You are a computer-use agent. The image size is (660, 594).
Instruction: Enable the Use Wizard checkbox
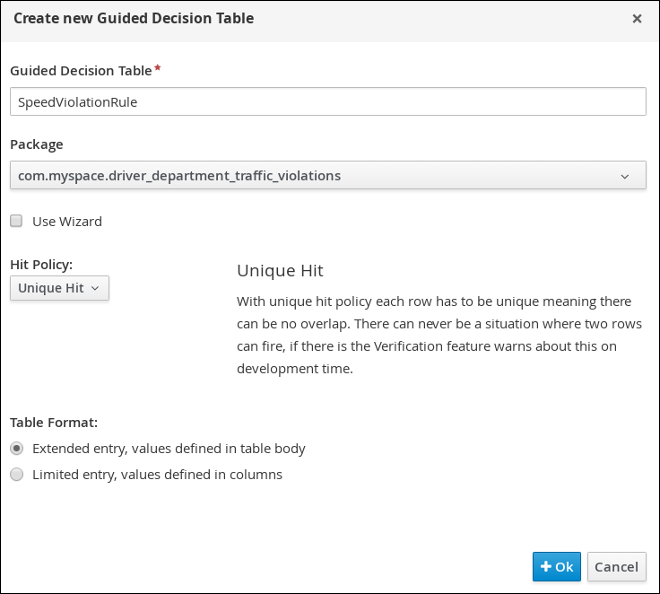click(x=16, y=221)
